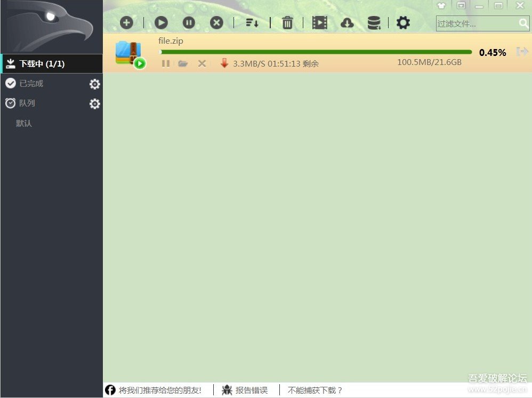Click the file.zip green progress bar
This screenshot has height=398, width=532.
[316, 52]
